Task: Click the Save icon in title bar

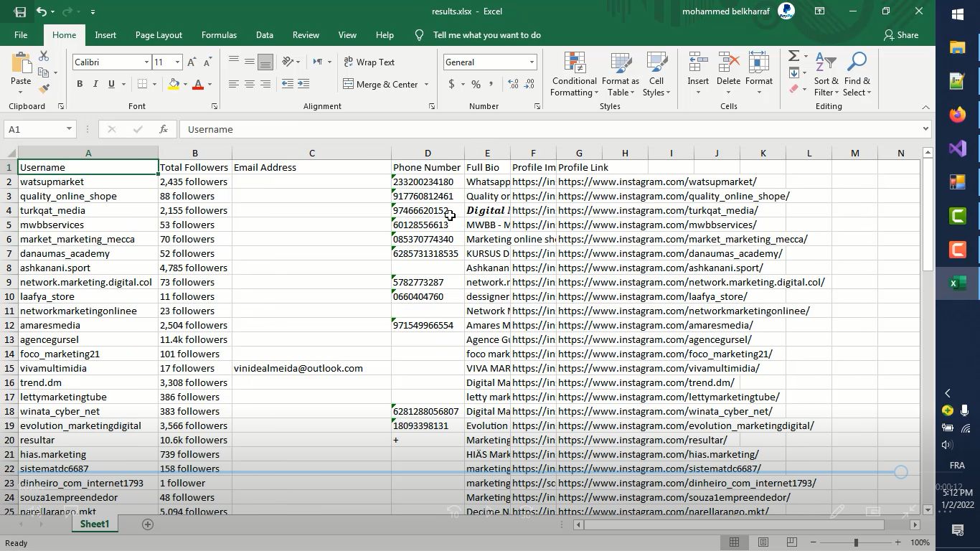Action: coord(20,11)
